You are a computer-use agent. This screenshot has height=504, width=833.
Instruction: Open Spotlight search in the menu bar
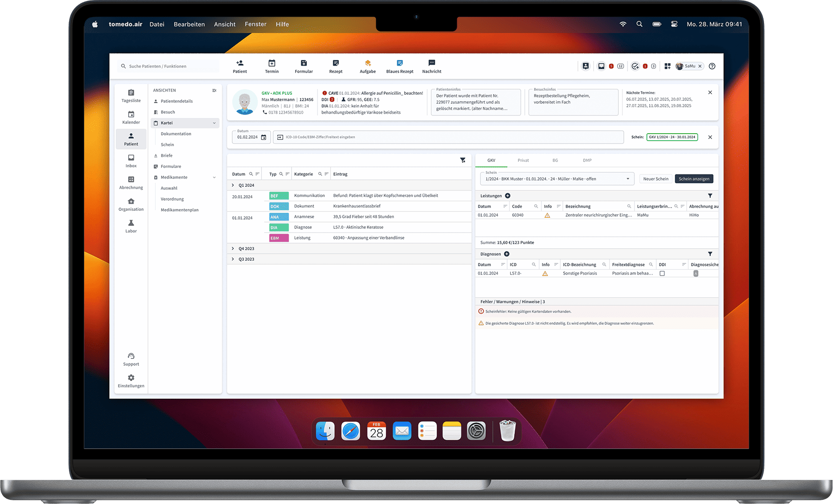pyautogui.click(x=639, y=24)
